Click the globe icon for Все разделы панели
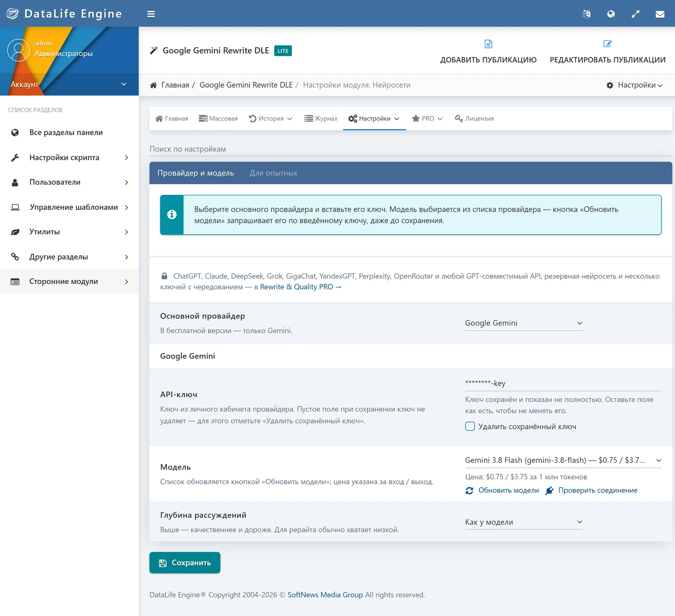This screenshot has width=675, height=616. 15,132
